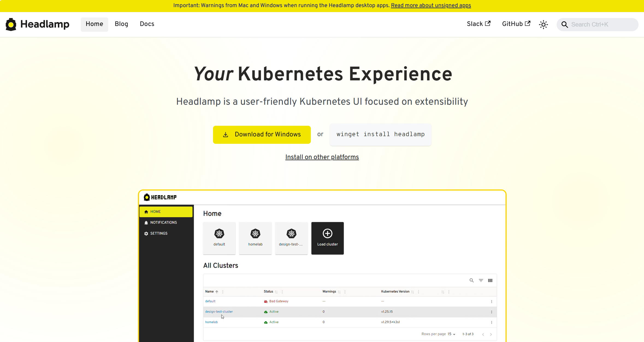The width and height of the screenshot is (644, 342).
Task: Click the show/hide columns icon above the table
Action: point(490,280)
